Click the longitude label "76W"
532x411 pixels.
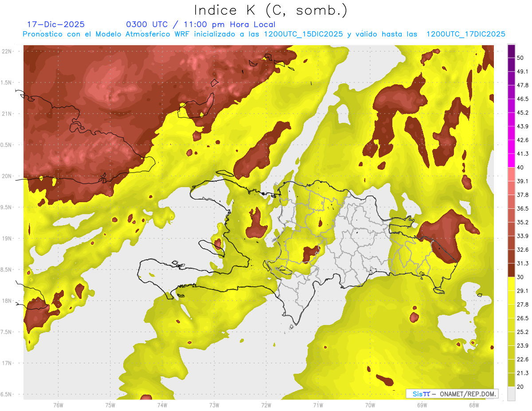58,405
